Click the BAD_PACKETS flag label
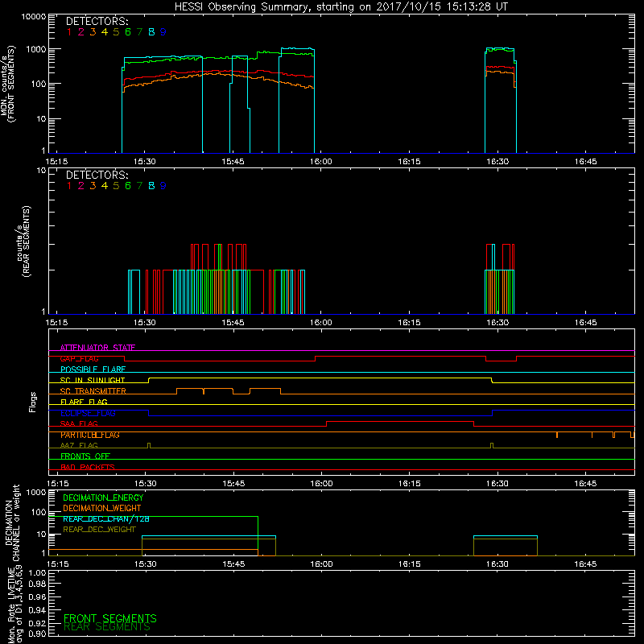 (x=88, y=468)
